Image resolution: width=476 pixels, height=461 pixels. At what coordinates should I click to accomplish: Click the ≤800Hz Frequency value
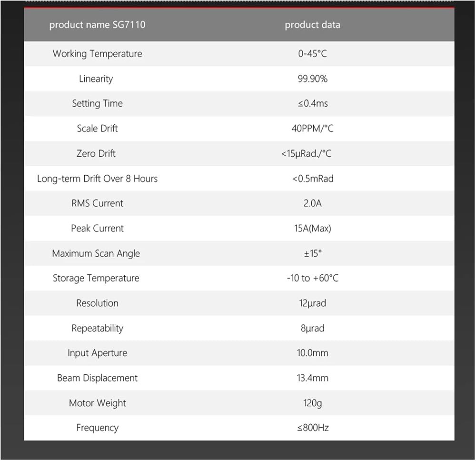(x=313, y=428)
